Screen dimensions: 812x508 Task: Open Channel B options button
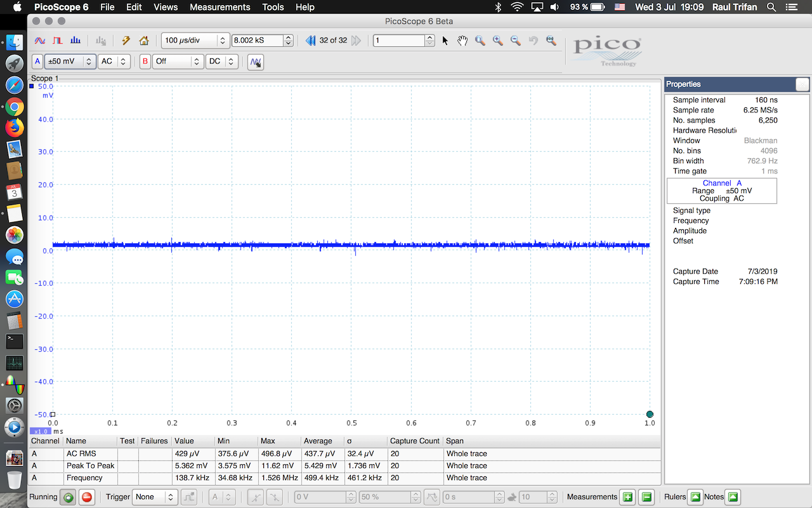click(x=145, y=62)
